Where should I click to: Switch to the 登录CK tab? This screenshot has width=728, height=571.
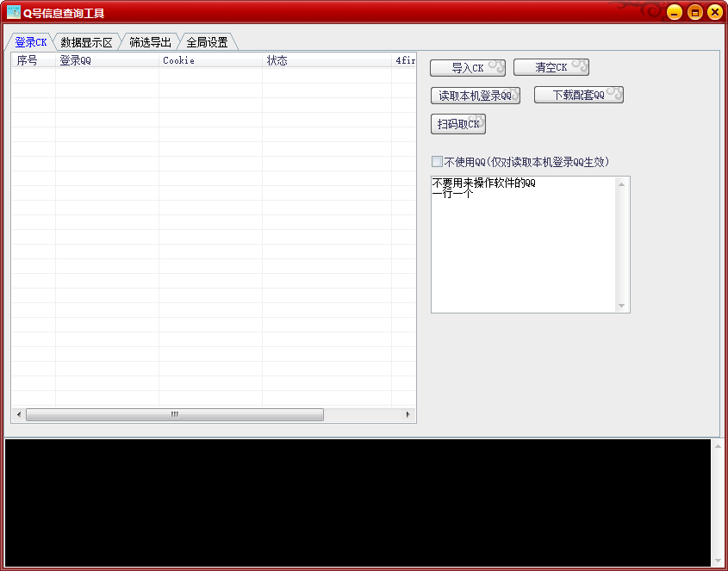(30, 42)
